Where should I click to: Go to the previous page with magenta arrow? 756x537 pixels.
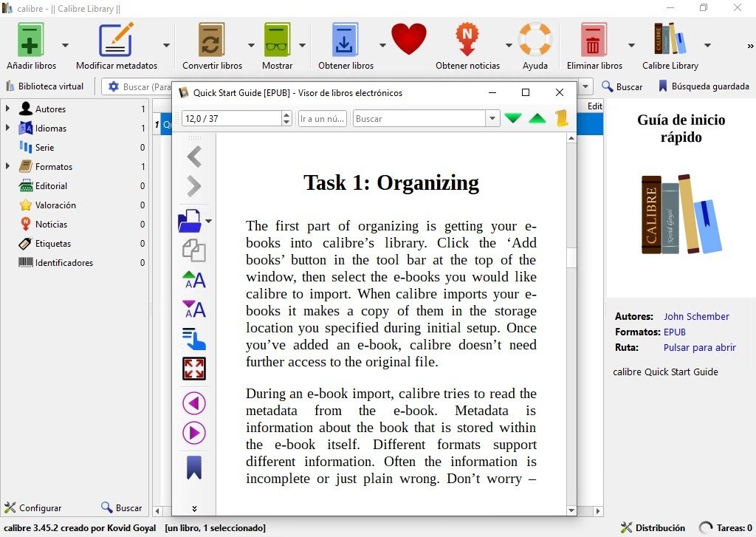tap(194, 403)
